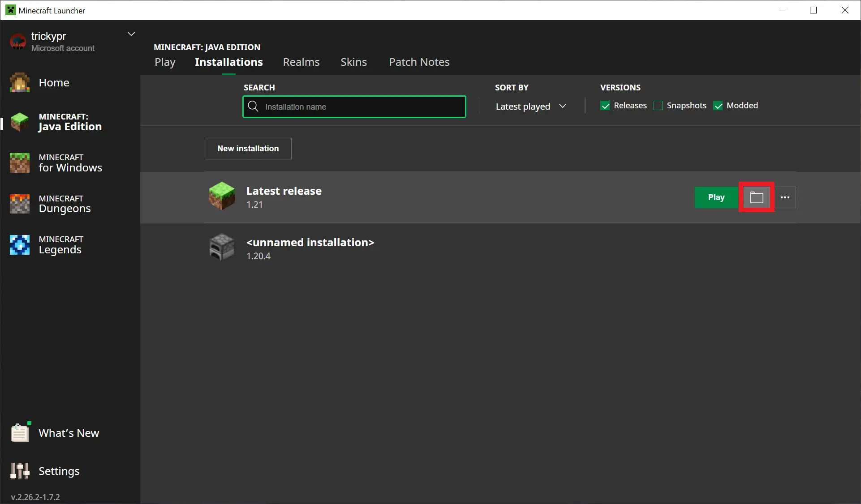The height and width of the screenshot is (504, 861).
Task: Open more options for Latest release
Action: (x=785, y=197)
